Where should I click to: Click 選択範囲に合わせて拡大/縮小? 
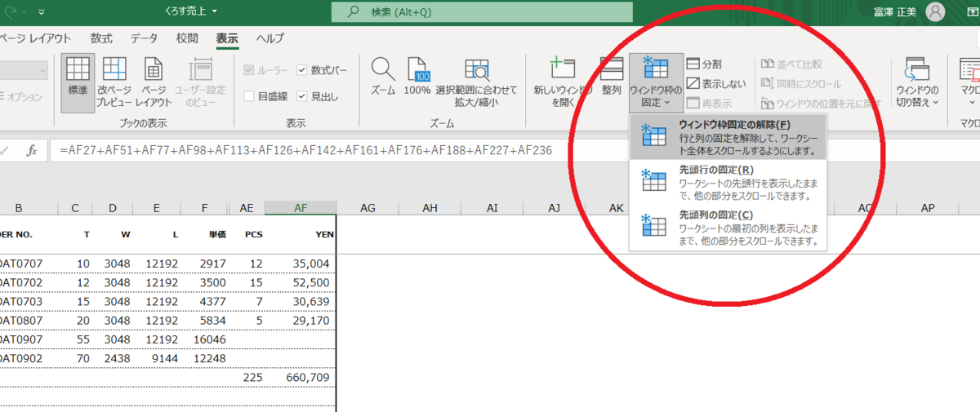coord(476,82)
